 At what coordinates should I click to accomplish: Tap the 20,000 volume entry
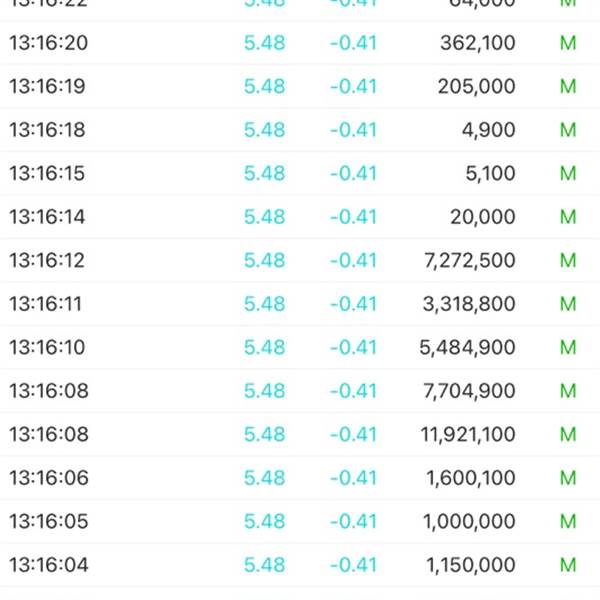[x=483, y=217]
